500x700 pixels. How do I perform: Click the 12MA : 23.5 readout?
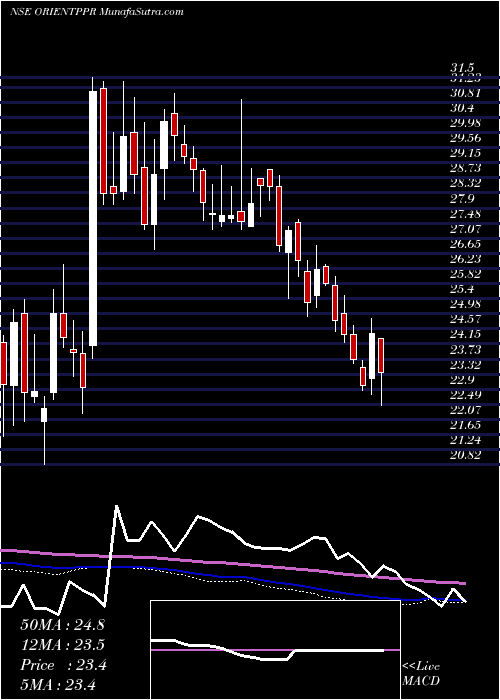pos(62,645)
